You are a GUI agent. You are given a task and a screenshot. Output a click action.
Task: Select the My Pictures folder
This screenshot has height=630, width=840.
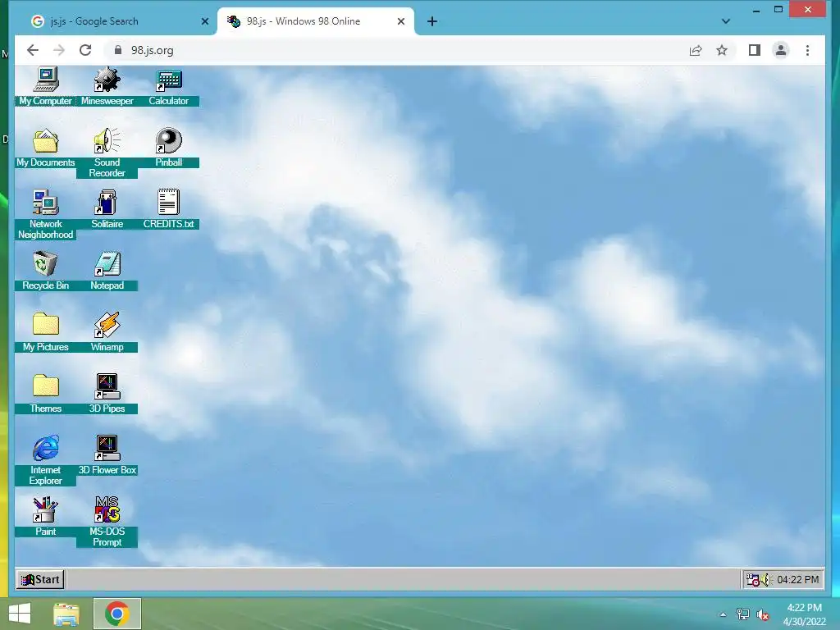[46, 332]
